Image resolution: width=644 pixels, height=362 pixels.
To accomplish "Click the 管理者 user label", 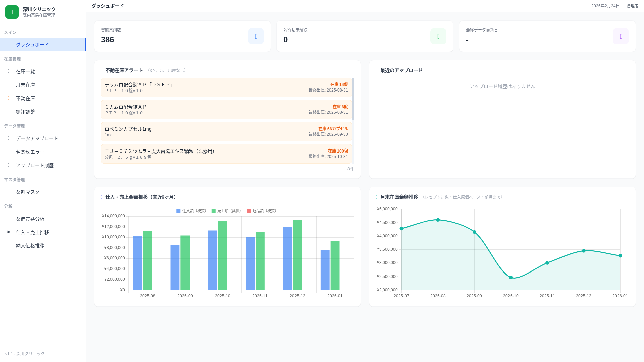I will [632, 6].
